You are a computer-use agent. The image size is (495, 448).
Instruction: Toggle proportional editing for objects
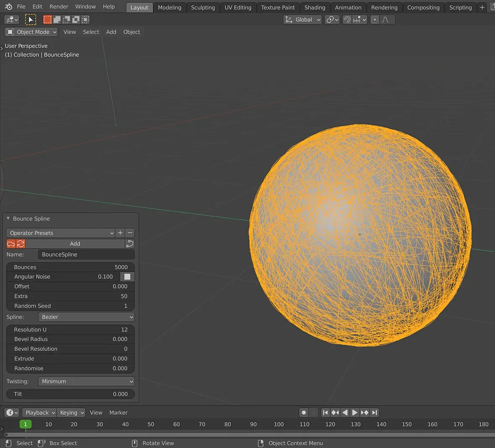(x=375, y=20)
